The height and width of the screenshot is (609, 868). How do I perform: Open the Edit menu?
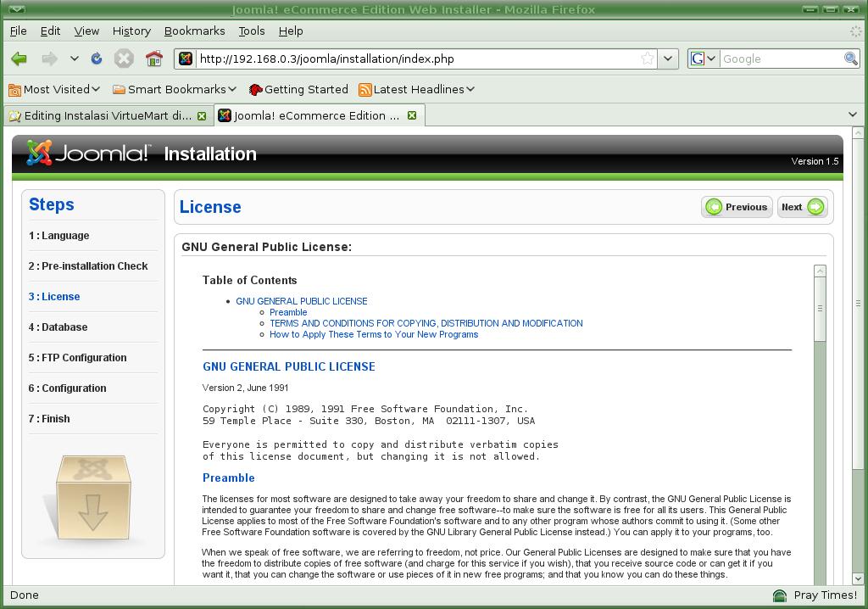[x=50, y=31]
